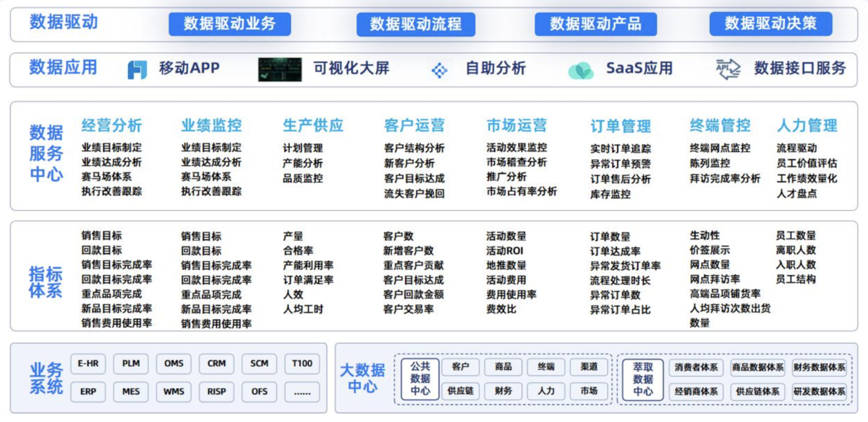Click the 计划管理 item
Image resolution: width=868 pixels, height=422 pixels.
tap(302, 148)
